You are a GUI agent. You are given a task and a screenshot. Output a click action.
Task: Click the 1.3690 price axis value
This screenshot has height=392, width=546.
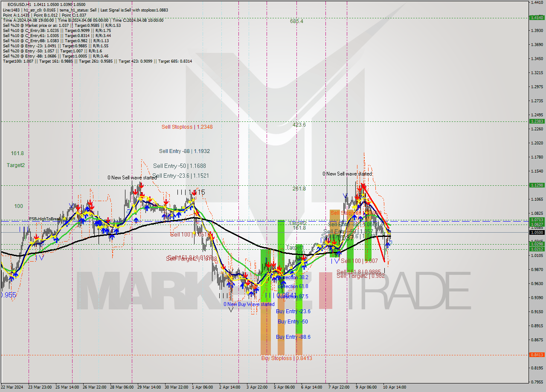click(537, 44)
